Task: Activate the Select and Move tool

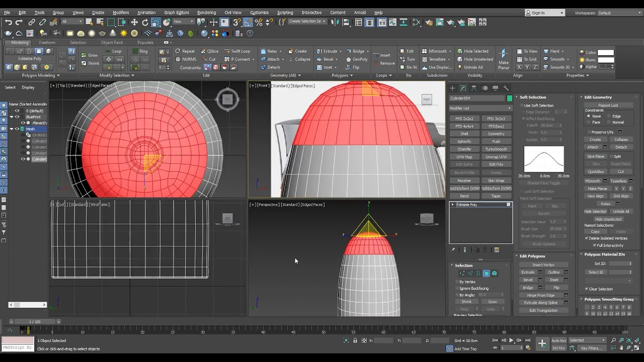Action: coord(134,22)
